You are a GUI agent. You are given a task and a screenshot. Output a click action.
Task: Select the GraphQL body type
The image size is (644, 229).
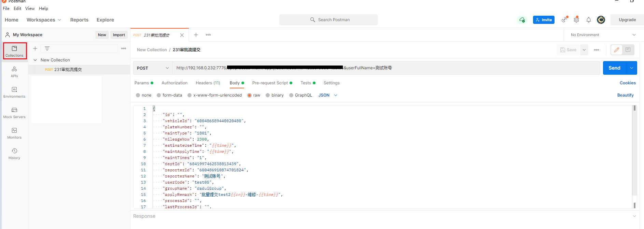(x=300, y=95)
